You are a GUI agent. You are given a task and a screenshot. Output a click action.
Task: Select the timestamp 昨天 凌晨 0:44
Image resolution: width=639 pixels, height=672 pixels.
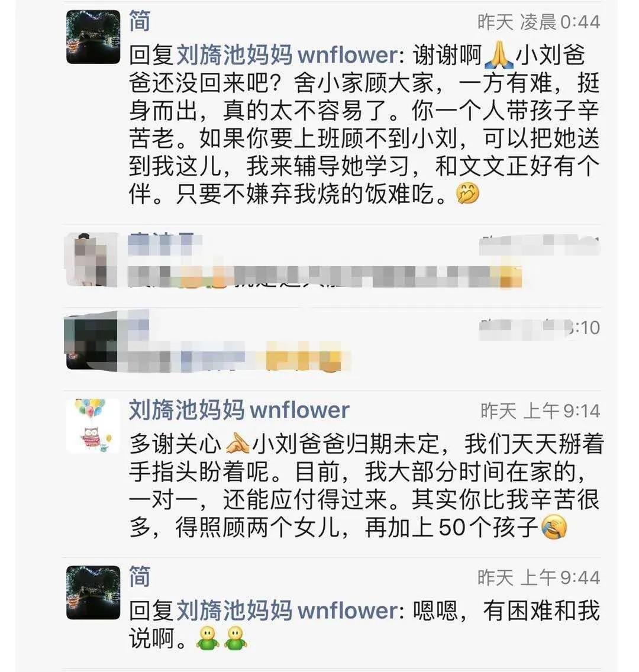(x=539, y=22)
